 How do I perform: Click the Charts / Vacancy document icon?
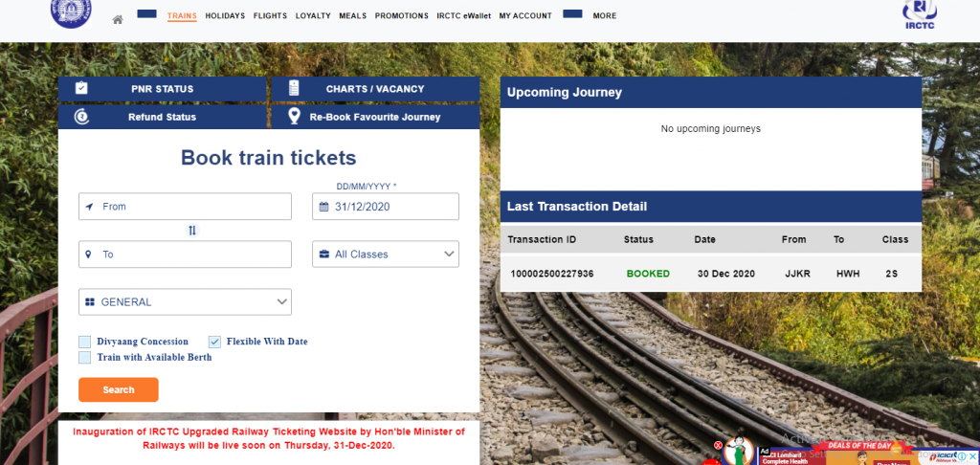click(294, 89)
